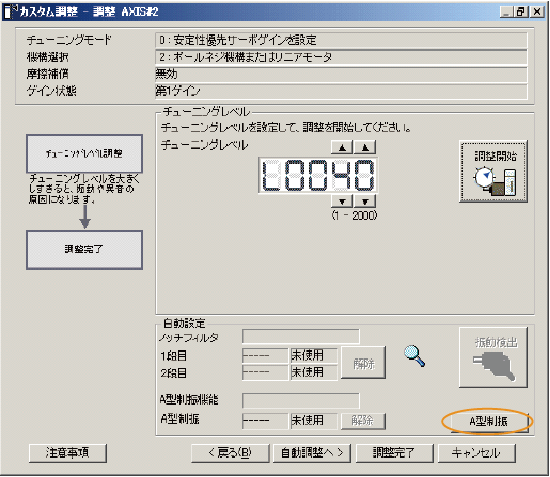Click the (1 - 2000) range text
550x477 pixels.
(354, 215)
